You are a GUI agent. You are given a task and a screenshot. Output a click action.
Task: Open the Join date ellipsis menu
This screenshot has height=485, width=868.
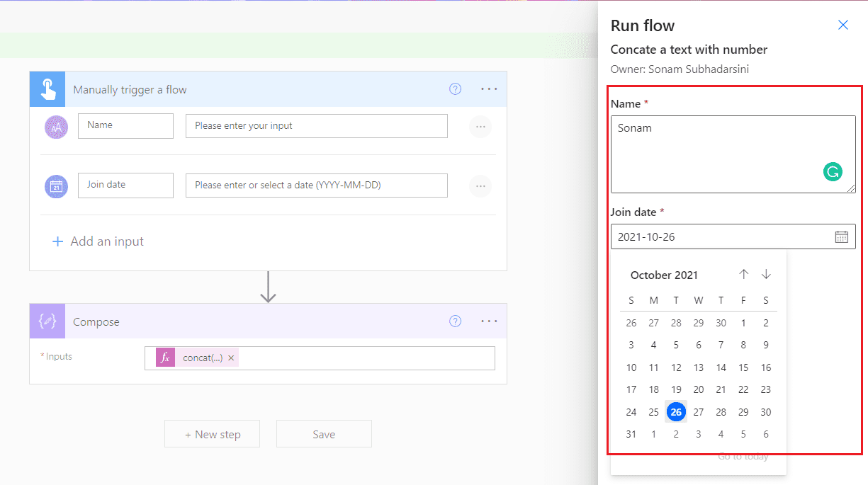pos(480,186)
